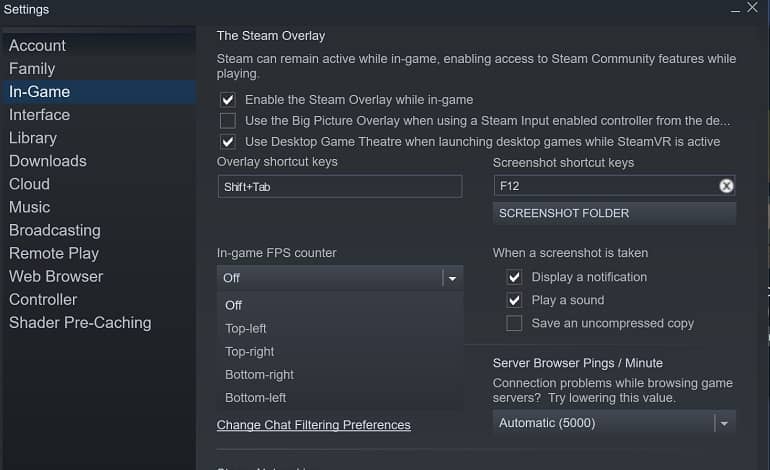Choose Top-left from FPS counter list
The height and width of the screenshot is (470, 770).
246,328
